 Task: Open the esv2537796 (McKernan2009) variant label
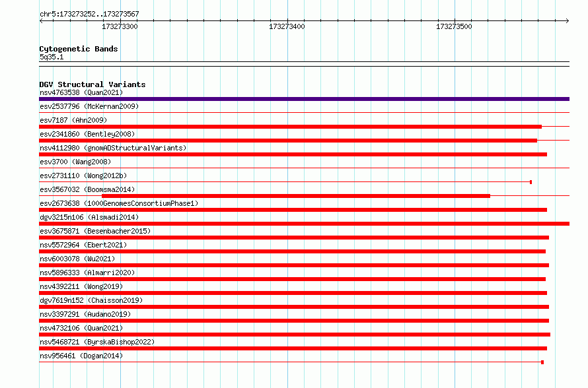click(x=89, y=106)
